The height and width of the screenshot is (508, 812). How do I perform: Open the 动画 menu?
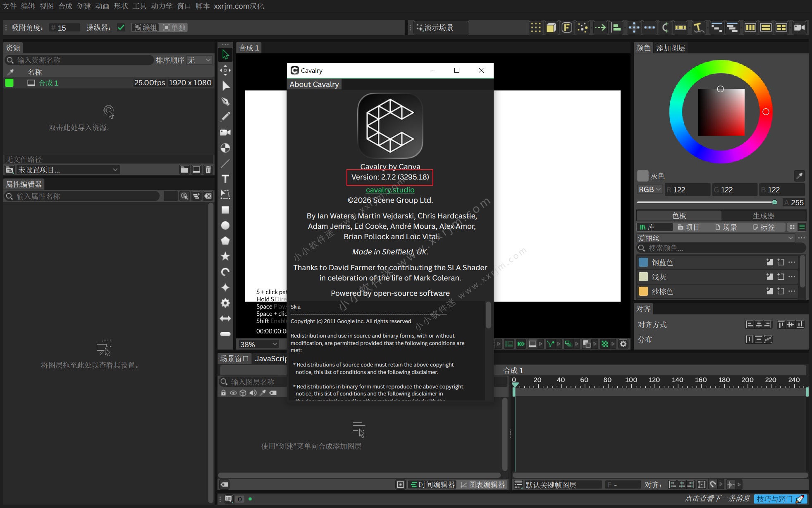(x=102, y=6)
